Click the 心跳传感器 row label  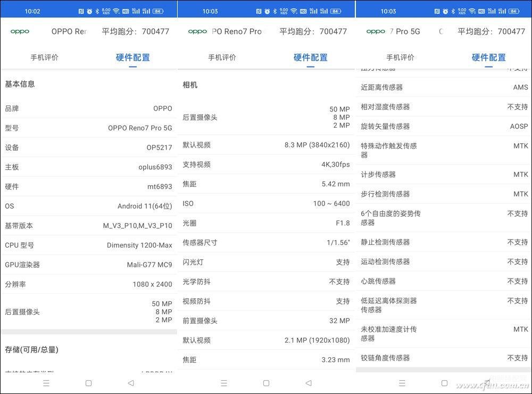pyautogui.click(x=378, y=281)
